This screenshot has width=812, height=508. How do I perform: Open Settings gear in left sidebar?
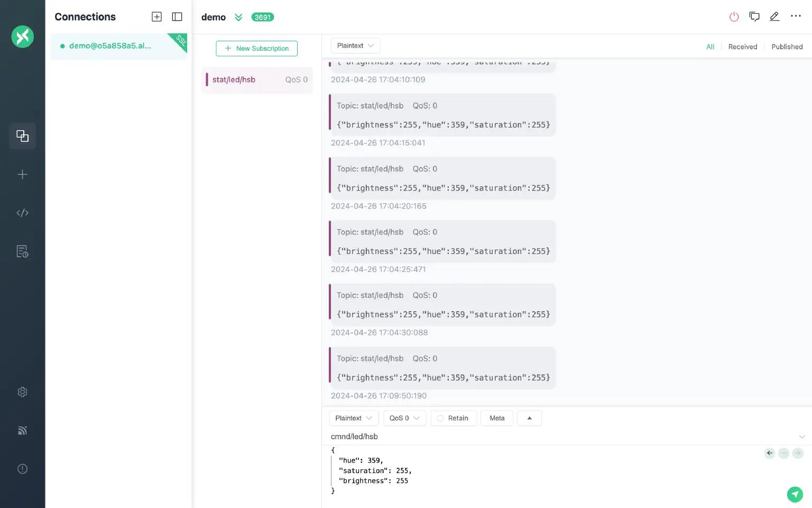[x=22, y=392]
